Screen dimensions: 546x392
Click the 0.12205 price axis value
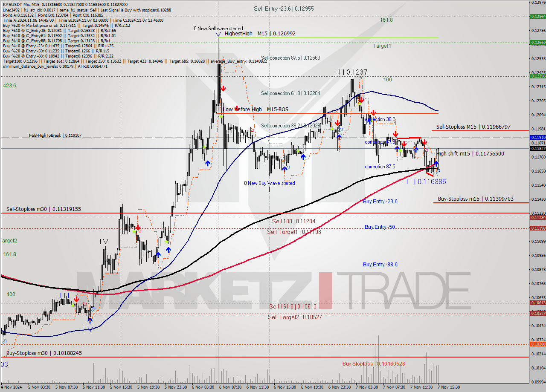click(539, 101)
